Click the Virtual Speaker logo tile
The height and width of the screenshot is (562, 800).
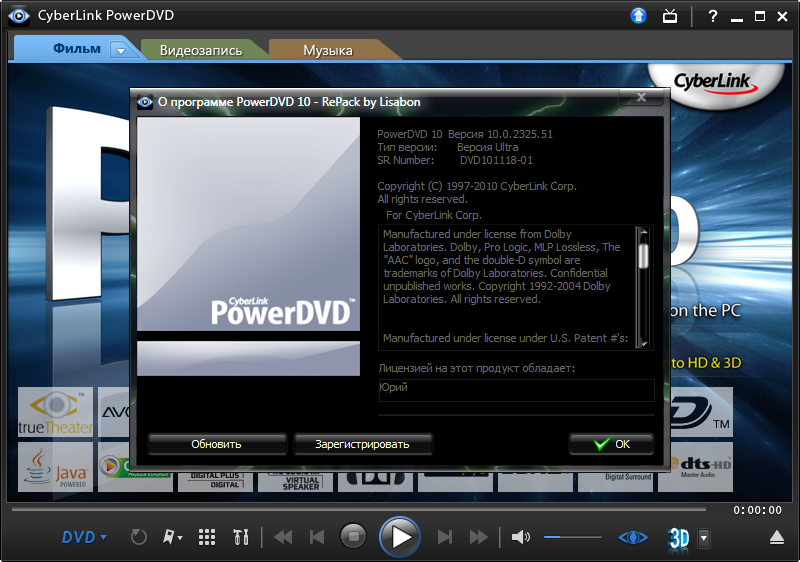(x=295, y=480)
